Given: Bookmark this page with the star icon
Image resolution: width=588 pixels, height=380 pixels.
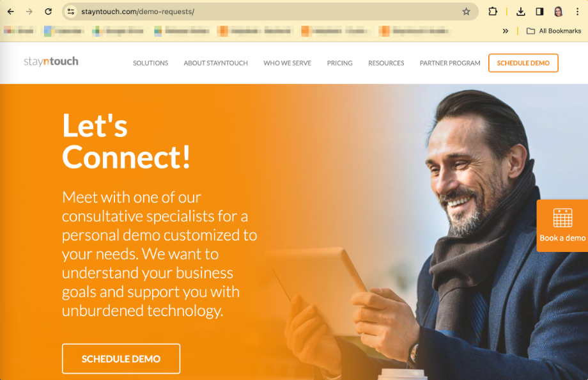Looking at the screenshot, I should tap(466, 12).
